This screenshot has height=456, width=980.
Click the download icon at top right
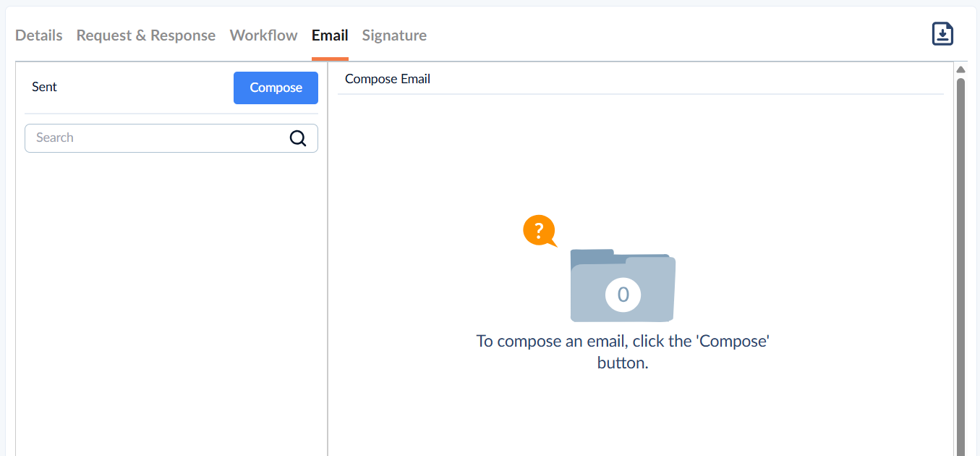[x=942, y=34]
